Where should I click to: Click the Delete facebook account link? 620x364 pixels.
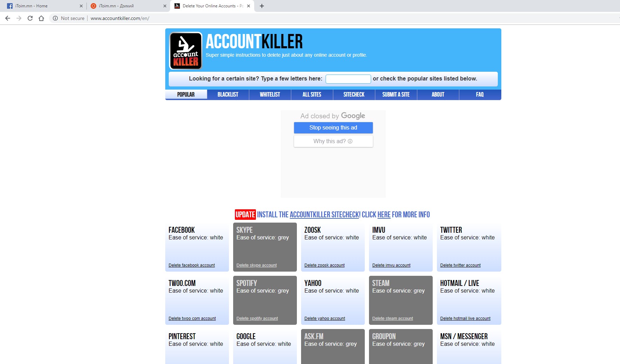click(x=191, y=265)
